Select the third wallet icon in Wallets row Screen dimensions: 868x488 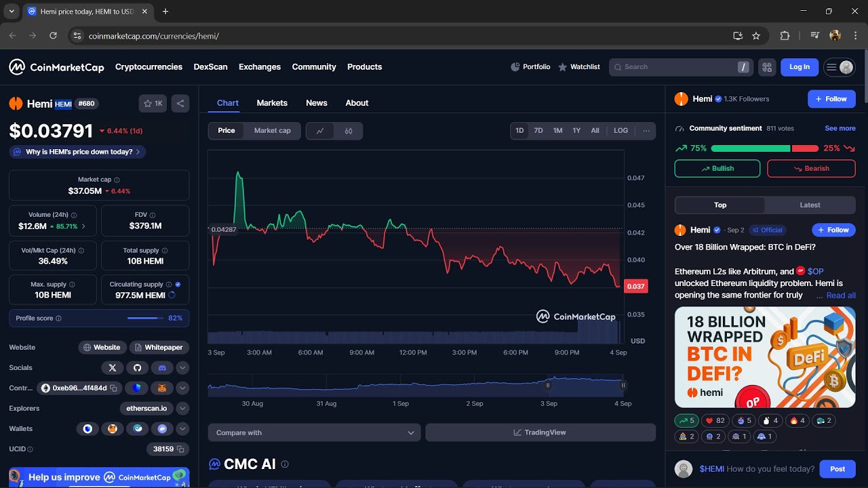pos(138,428)
